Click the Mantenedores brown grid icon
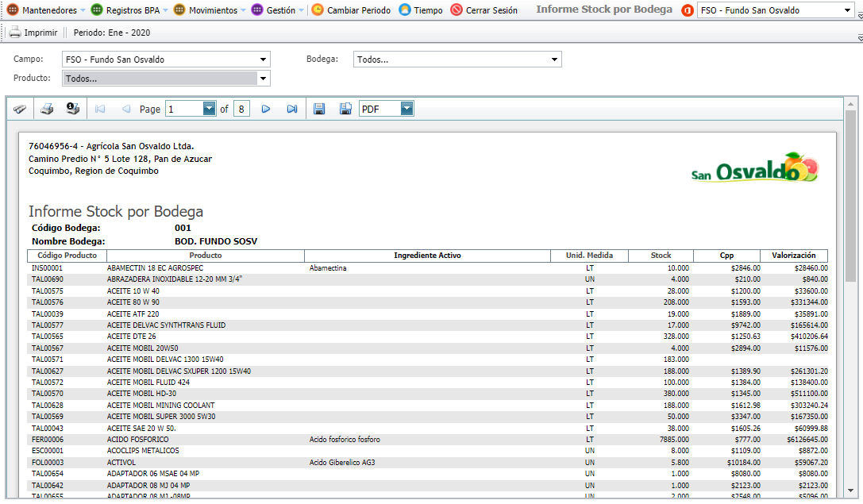863x504 pixels. coord(13,10)
